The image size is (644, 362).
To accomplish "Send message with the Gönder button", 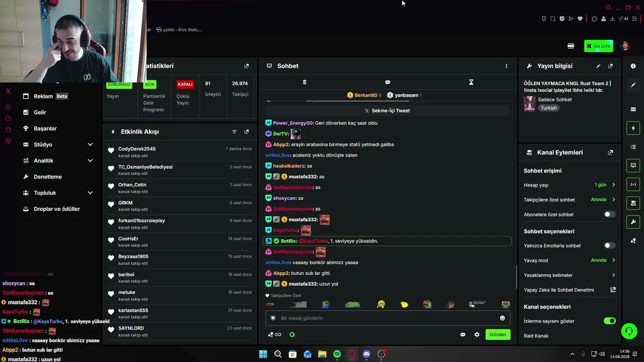I will click(x=498, y=334).
